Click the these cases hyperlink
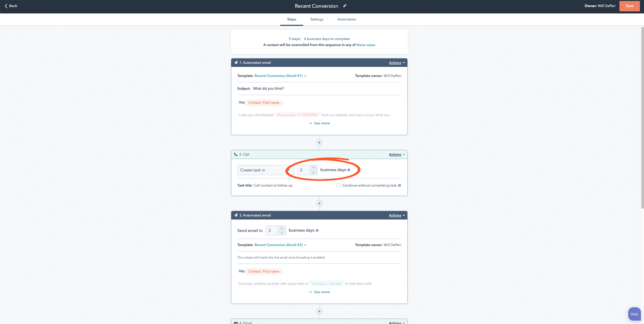644x324 pixels. click(x=366, y=45)
